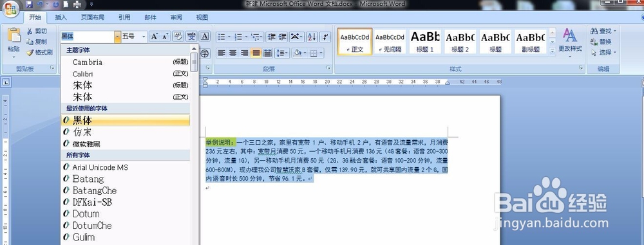Click the 选择 select button
Screen dimensions: 644x245
click(x=603, y=53)
